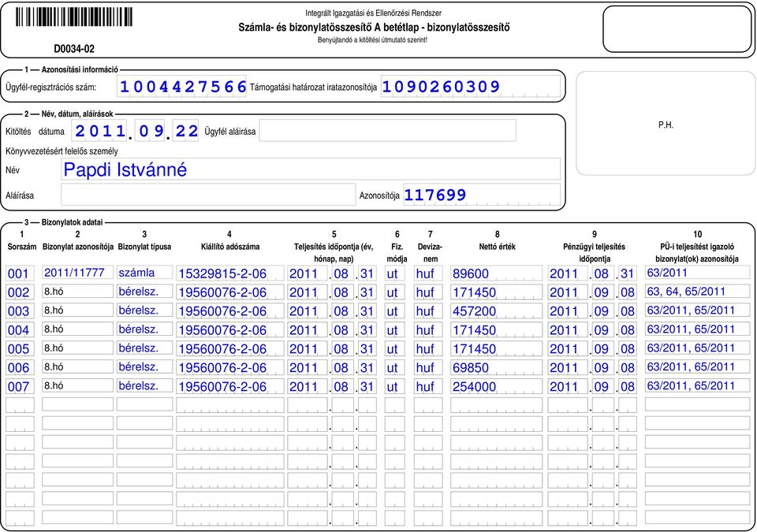Image resolution: width=757 pixels, height=532 pixels.
Task: Click the 8.hó cell in row 007
Action: pos(78,385)
